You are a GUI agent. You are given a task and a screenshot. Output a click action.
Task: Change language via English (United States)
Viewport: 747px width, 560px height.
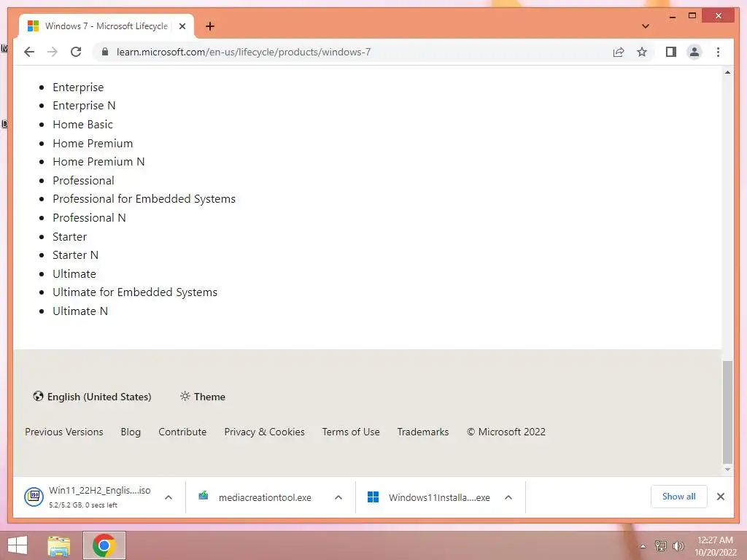(x=92, y=397)
